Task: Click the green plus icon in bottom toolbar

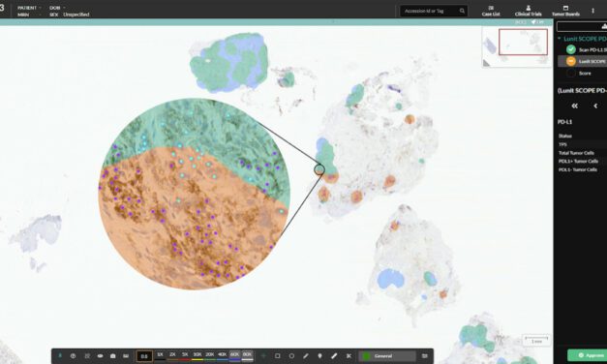Action: [x=264, y=356]
